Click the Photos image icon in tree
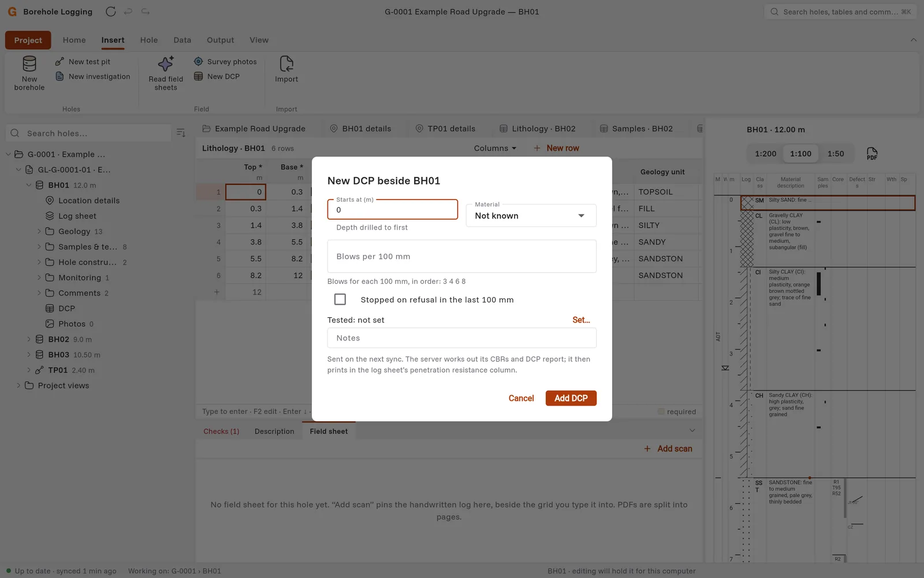 pos(50,324)
